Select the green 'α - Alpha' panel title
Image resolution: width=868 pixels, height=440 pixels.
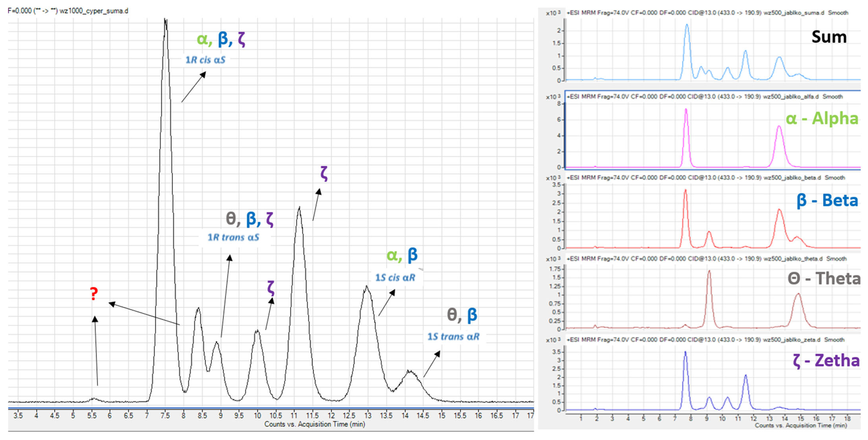822,118
